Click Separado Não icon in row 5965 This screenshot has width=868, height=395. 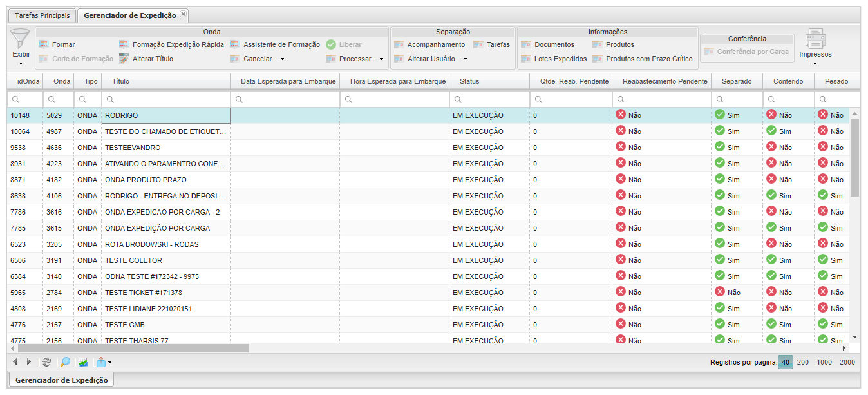720,291
